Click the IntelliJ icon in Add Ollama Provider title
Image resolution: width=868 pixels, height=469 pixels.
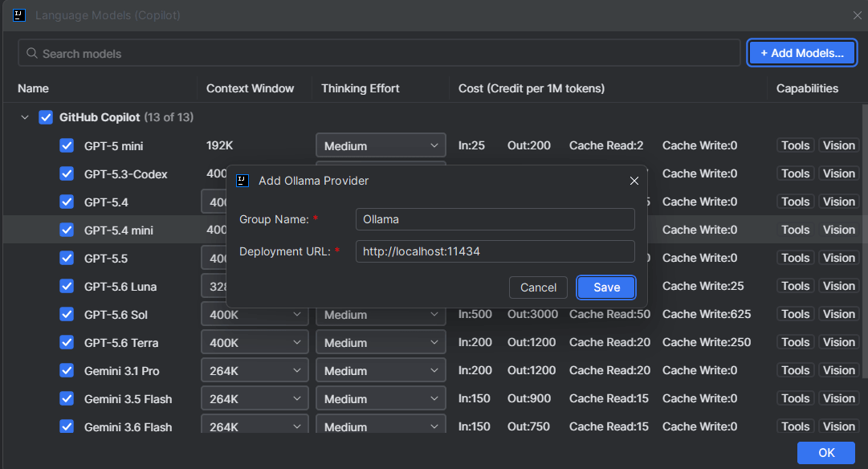[x=242, y=181]
